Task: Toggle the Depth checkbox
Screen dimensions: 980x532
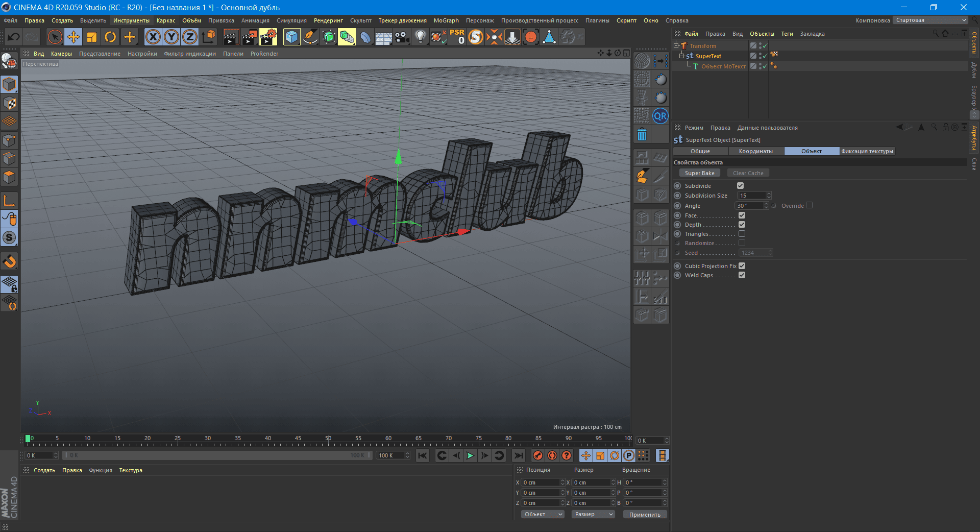Action: click(742, 225)
